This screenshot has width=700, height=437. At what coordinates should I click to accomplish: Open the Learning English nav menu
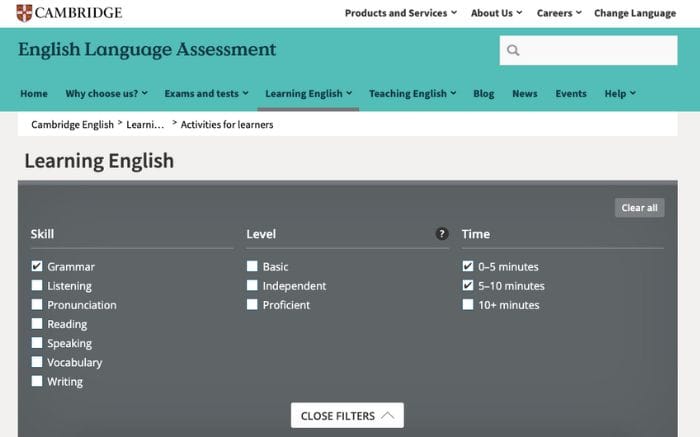[x=308, y=93]
